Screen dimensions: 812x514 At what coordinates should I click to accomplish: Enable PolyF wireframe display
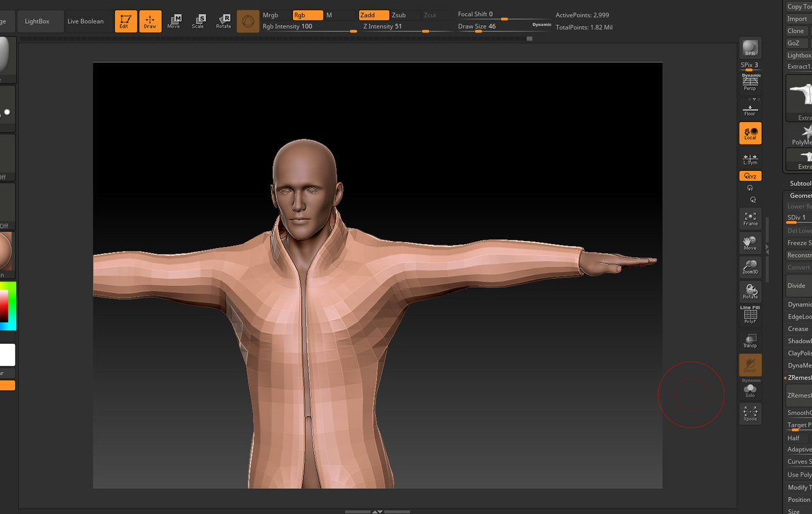pos(750,315)
